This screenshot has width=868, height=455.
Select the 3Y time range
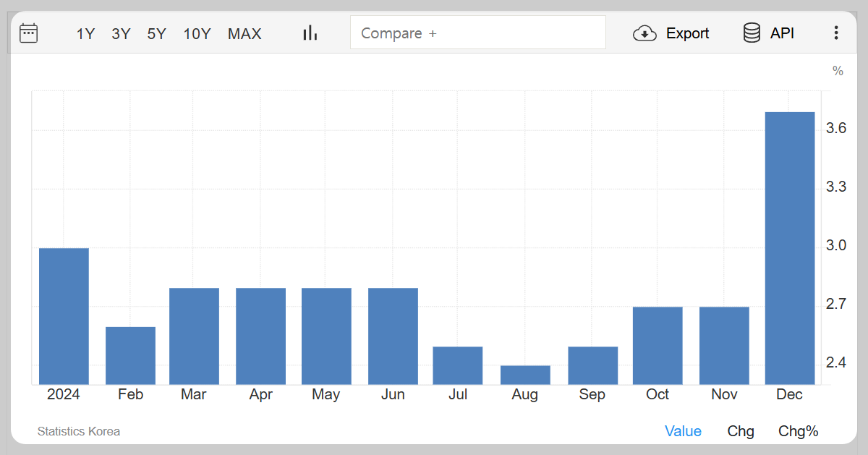click(121, 33)
